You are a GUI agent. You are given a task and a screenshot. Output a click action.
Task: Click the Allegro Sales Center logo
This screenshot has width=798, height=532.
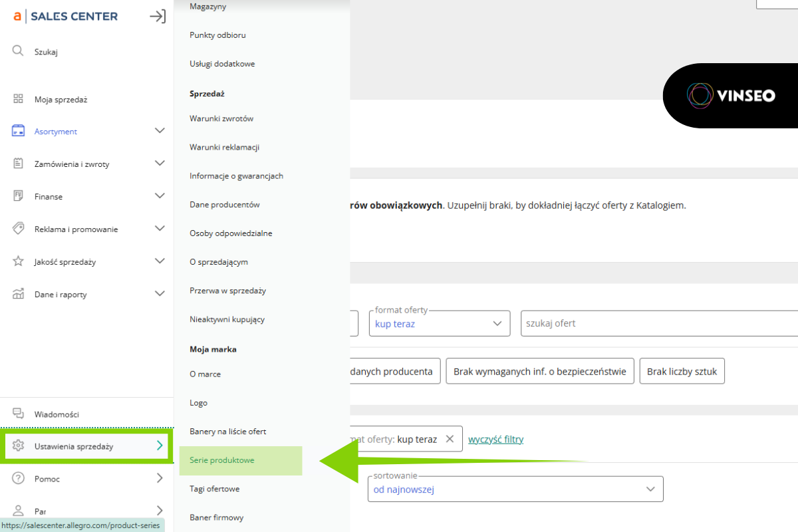(65, 16)
